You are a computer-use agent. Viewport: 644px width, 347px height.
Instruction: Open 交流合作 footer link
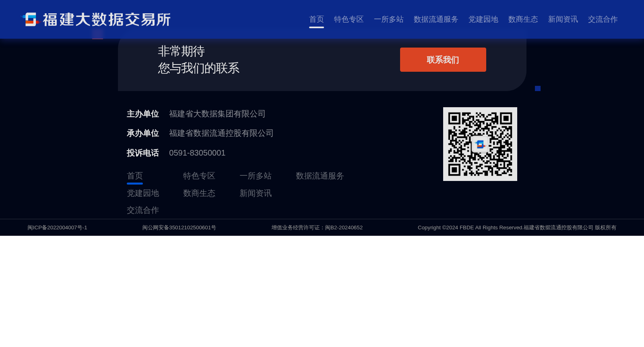pyautogui.click(x=143, y=210)
